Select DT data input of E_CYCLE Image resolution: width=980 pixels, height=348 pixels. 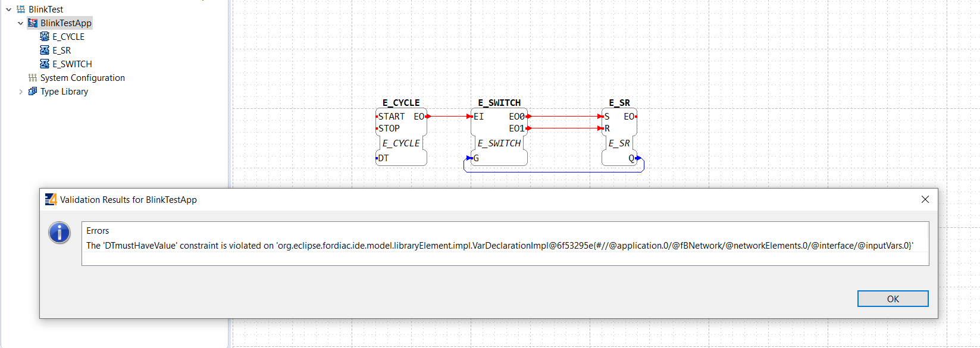click(x=383, y=158)
